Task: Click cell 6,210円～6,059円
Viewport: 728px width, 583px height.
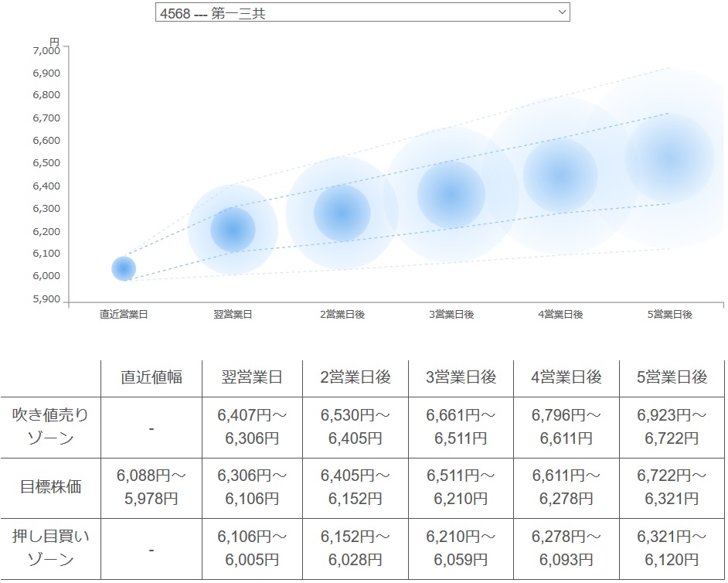Action: (461, 549)
